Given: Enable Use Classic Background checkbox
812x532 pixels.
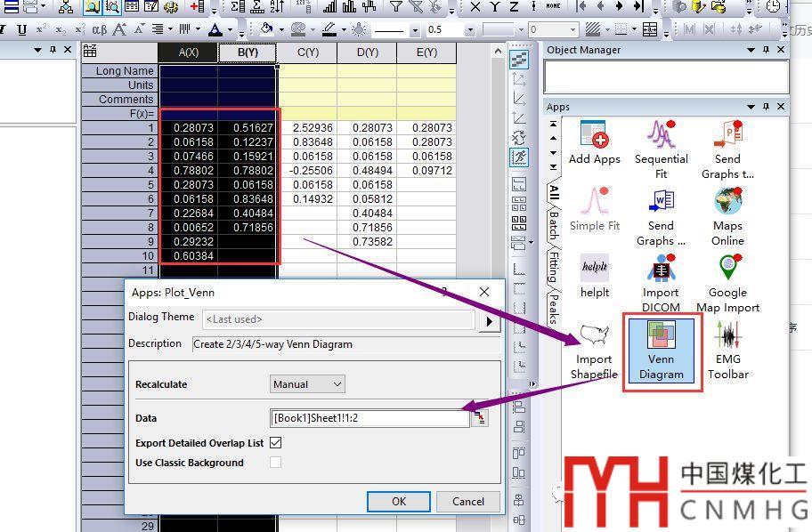Looking at the screenshot, I should click(x=275, y=462).
